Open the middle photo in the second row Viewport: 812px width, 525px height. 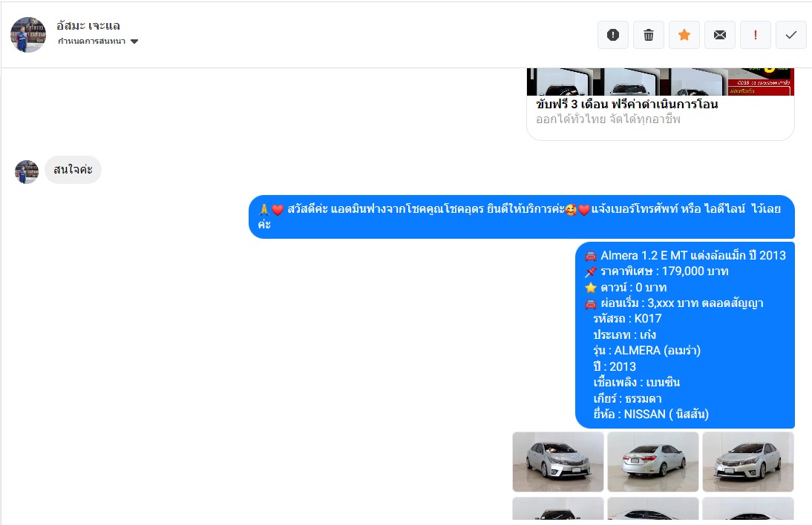(653, 509)
